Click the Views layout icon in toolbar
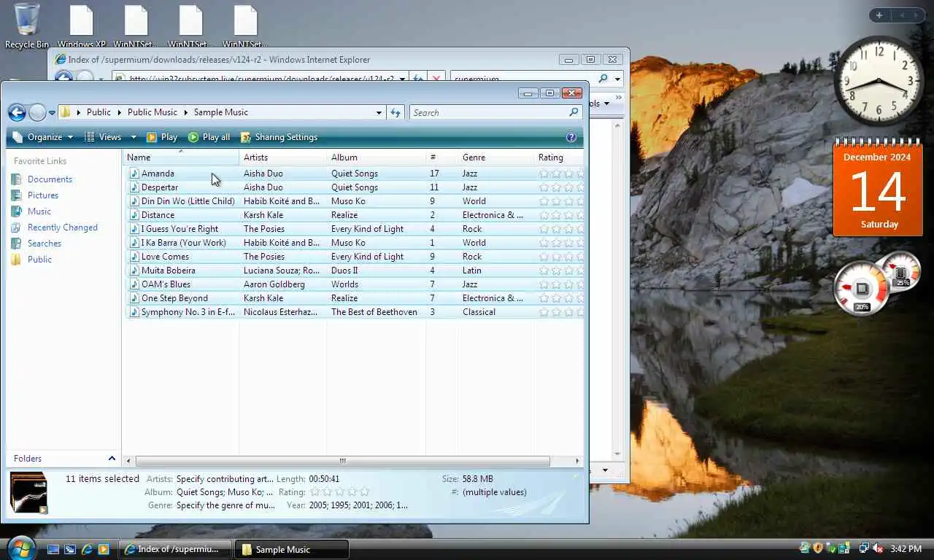 90,137
